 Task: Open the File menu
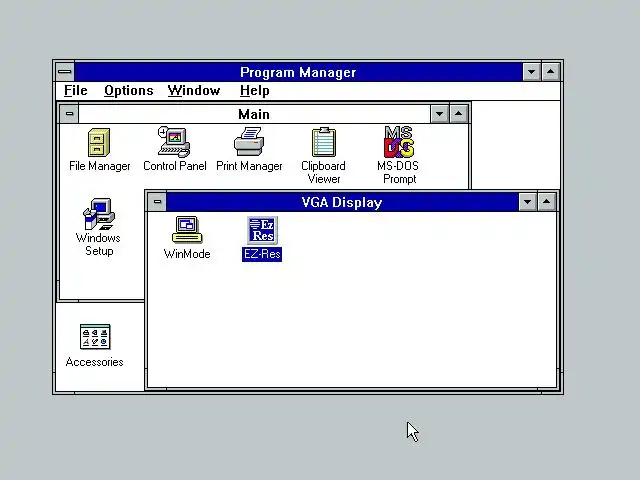(x=76, y=90)
